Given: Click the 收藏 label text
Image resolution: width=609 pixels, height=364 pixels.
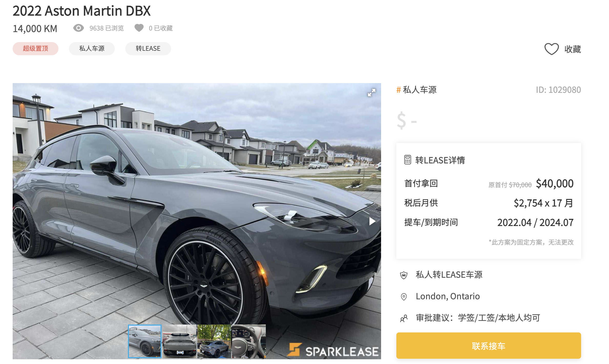Looking at the screenshot, I should click(x=573, y=49).
